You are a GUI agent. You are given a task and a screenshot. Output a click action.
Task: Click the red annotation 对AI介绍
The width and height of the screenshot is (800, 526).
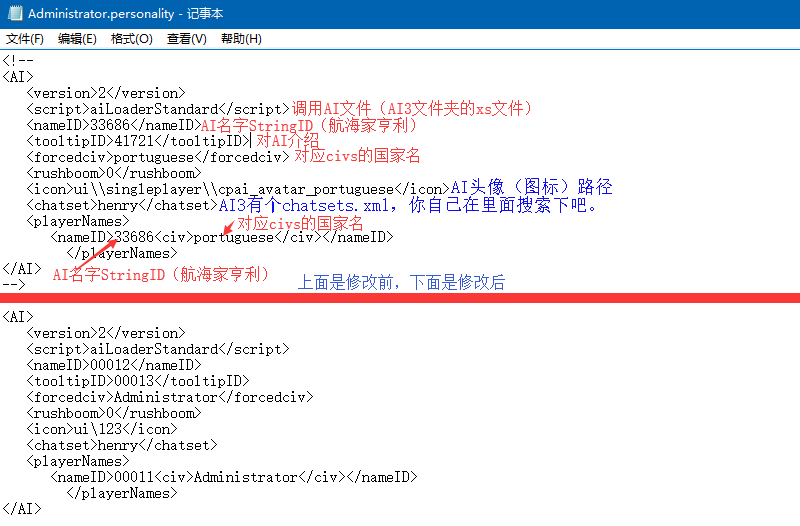pos(288,141)
